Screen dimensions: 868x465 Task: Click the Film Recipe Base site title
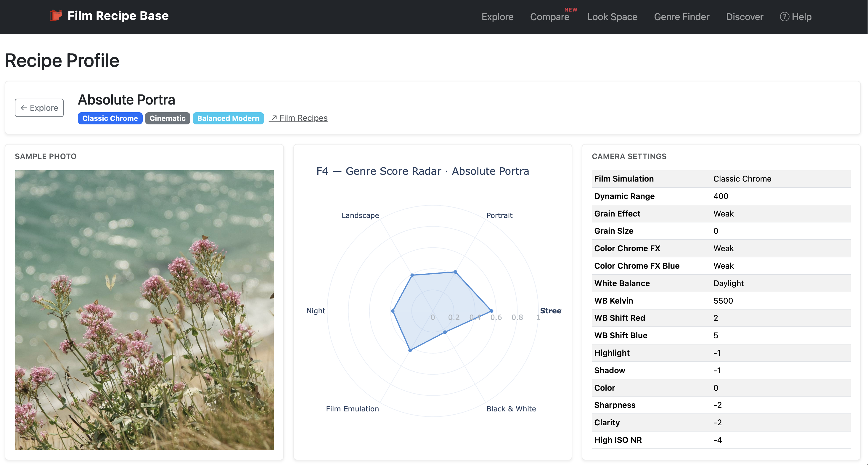[x=118, y=15]
